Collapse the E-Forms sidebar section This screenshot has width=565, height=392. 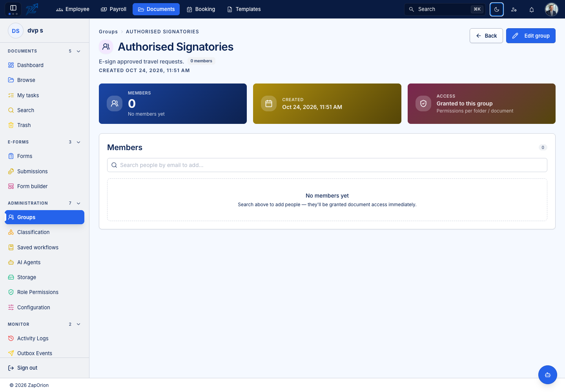tap(78, 142)
